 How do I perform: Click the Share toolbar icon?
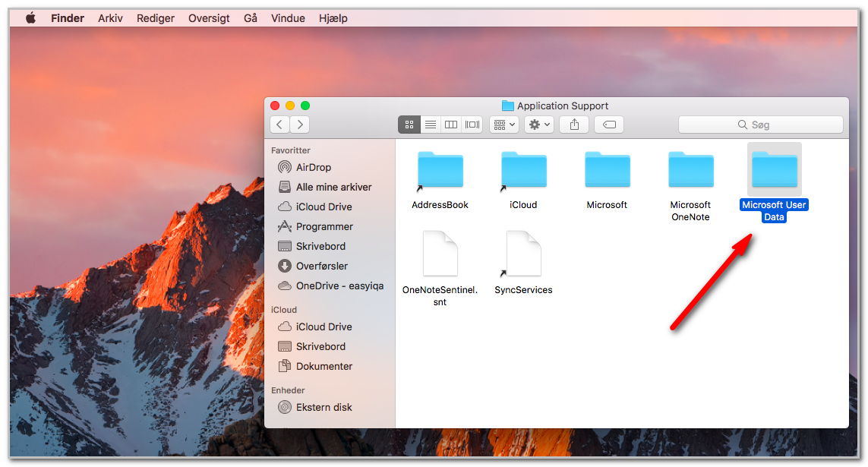(574, 125)
